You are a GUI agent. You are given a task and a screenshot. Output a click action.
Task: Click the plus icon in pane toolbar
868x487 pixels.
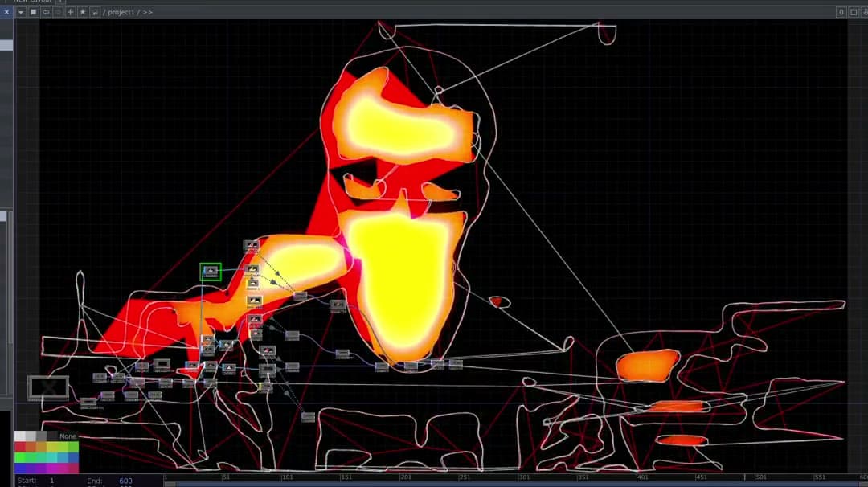coord(70,11)
